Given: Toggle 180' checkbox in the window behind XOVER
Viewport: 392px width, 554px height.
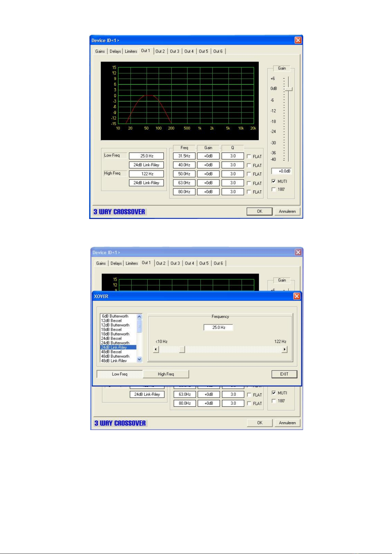Looking at the screenshot, I should pyautogui.click(x=274, y=401).
